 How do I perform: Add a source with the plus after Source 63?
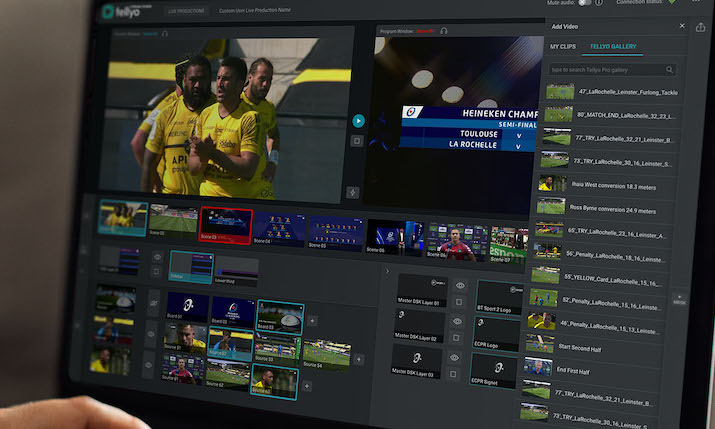(307, 386)
